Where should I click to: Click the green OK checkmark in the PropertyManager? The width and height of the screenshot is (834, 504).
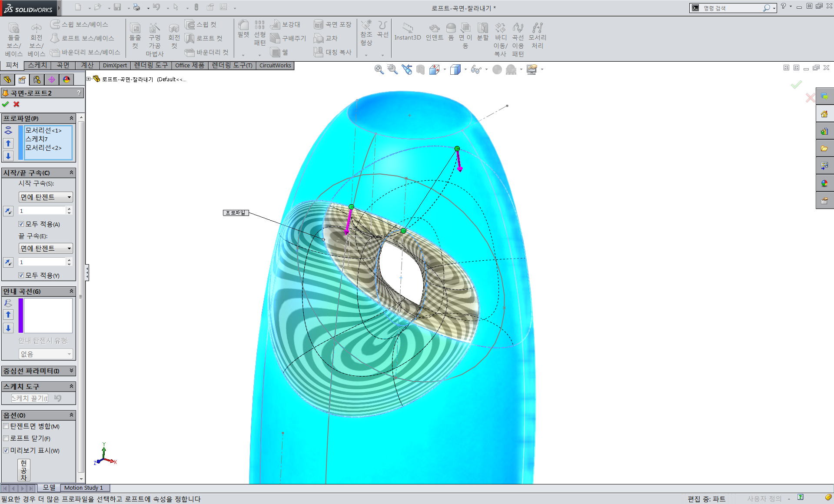pos(5,104)
